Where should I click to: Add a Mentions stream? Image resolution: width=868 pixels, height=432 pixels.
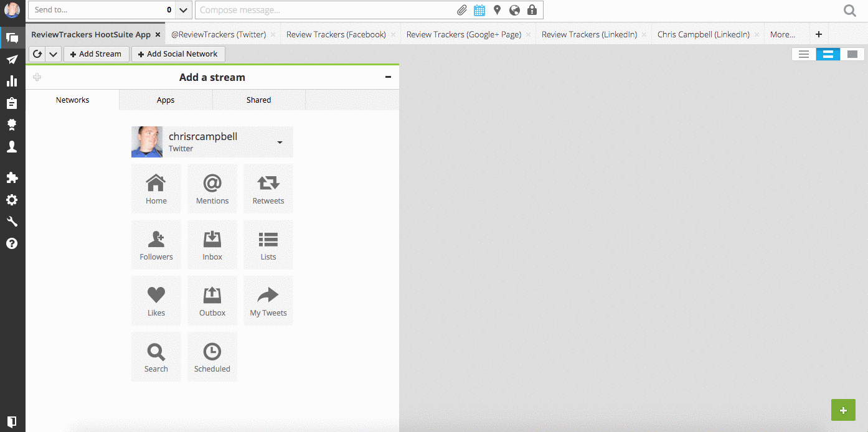pyautogui.click(x=212, y=189)
